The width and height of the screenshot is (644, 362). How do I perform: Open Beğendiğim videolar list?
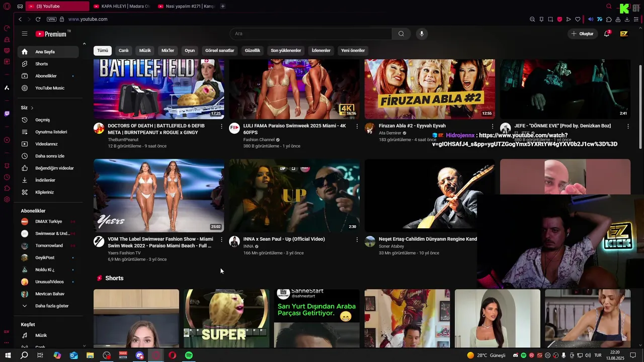point(48,168)
